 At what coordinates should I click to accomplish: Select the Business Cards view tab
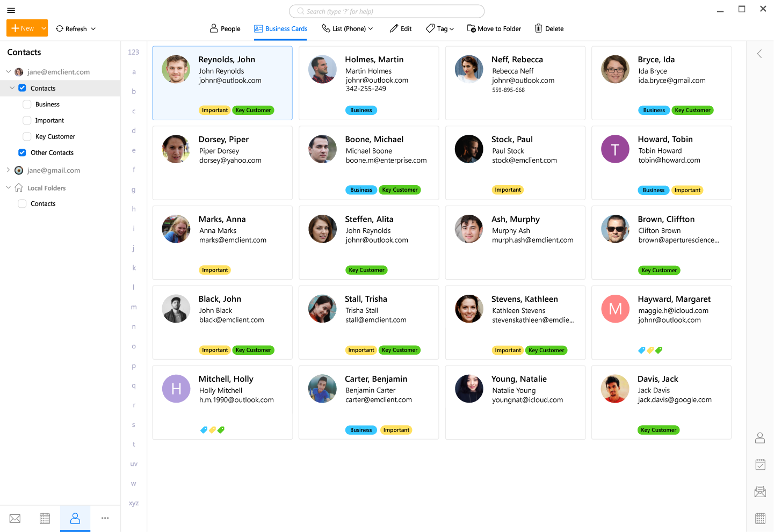click(x=280, y=28)
